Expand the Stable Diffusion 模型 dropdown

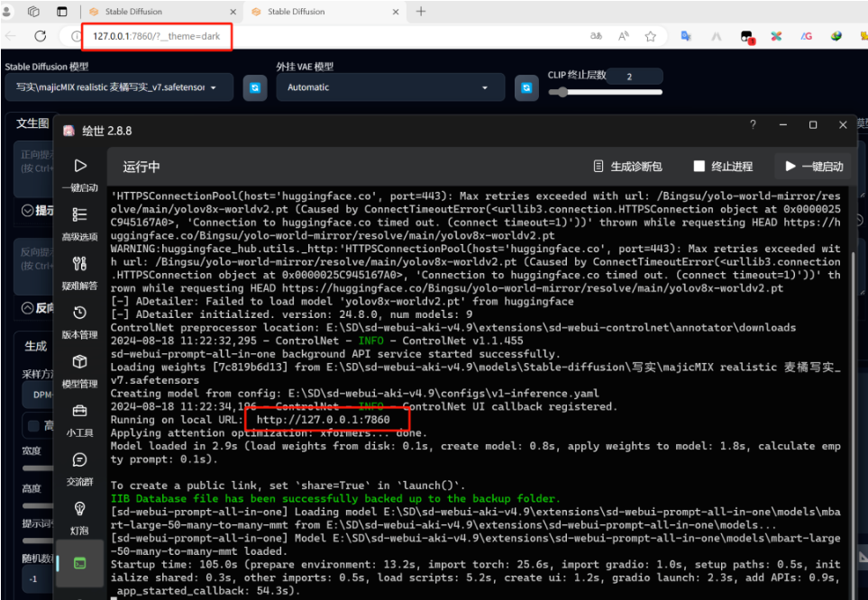click(117, 87)
